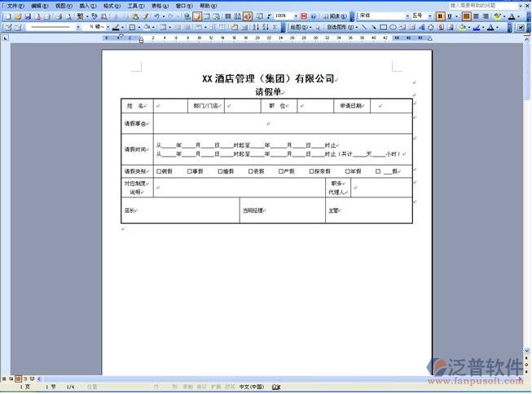Check the 病假 checkbox
The height and width of the screenshot is (394, 532).
pyautogui.click(x=159, y=171)
